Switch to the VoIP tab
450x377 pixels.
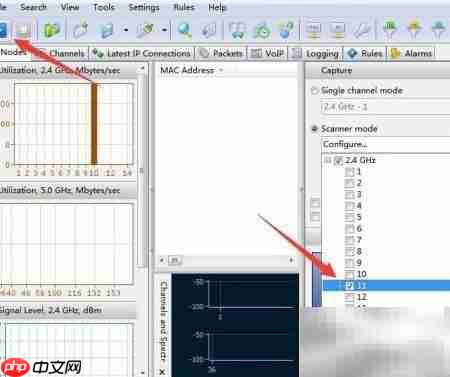pyautogui.click(x=268, y=53)
